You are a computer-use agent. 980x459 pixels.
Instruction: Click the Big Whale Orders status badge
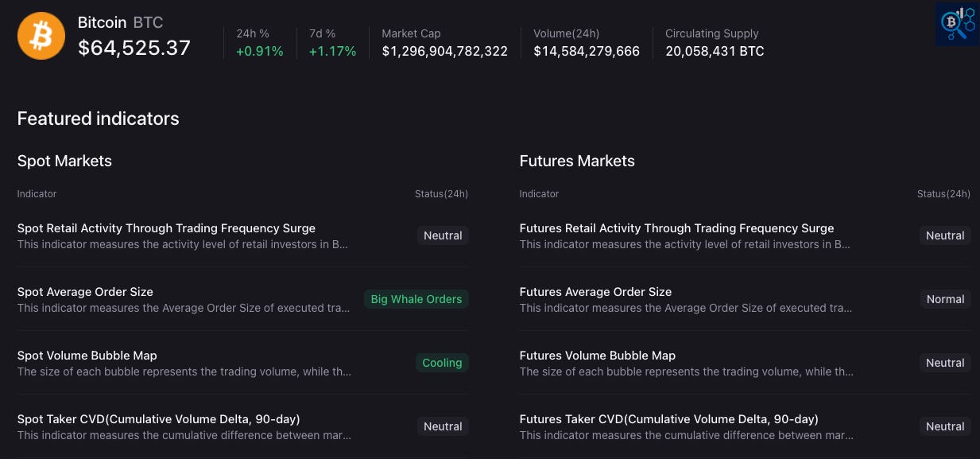tap(416, 299)
